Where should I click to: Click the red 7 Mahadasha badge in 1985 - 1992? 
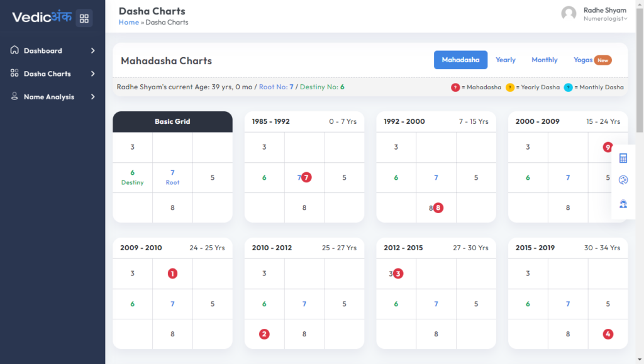[x=306, y=178]
